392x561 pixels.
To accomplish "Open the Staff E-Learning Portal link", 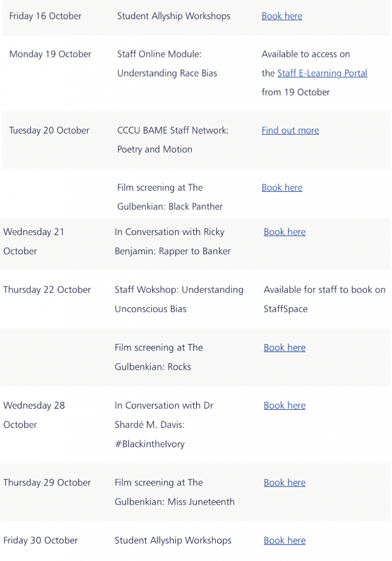I will click(x=322, y=73).
